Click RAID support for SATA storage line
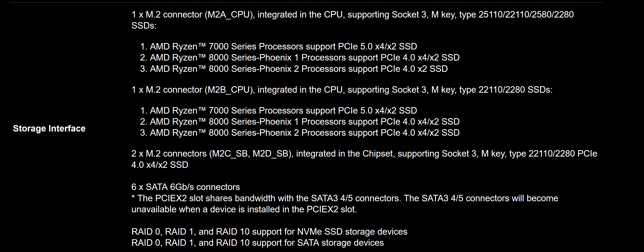 pos(257,243)
